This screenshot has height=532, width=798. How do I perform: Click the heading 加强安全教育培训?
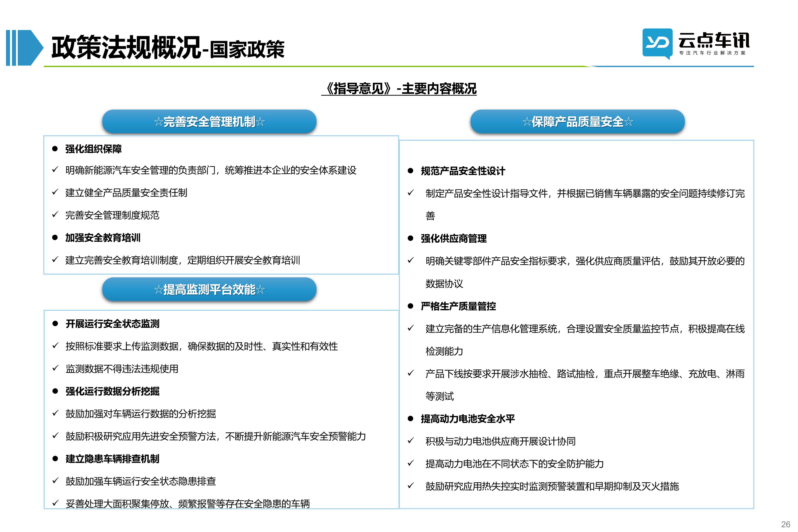pyautogui.click(x=103, y=238)
